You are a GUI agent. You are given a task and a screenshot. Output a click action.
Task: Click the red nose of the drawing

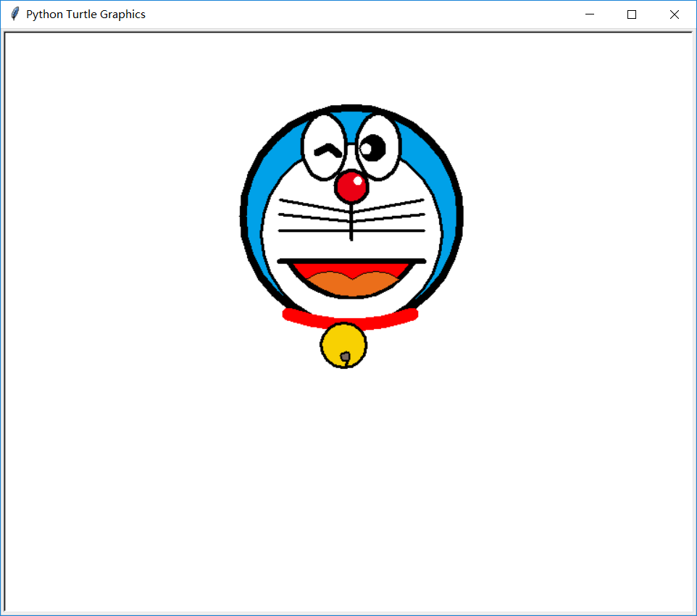tap(351, 187)
